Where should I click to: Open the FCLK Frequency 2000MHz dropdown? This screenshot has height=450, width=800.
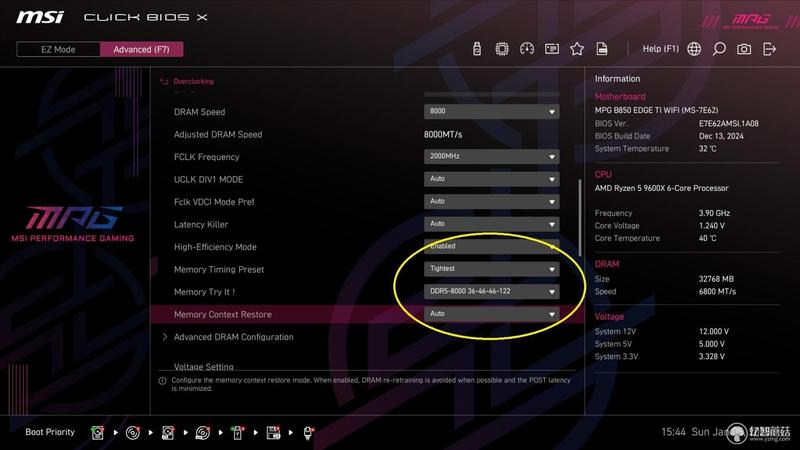point(491,156)
